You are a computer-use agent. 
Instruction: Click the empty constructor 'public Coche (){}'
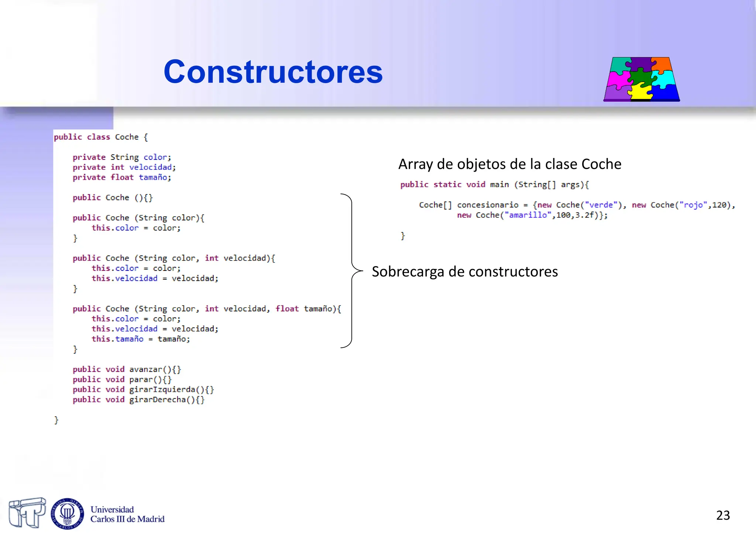point(113,197)
